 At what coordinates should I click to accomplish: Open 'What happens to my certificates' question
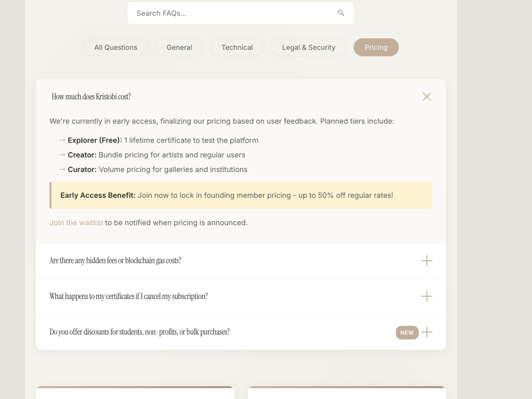click(129, 296)
